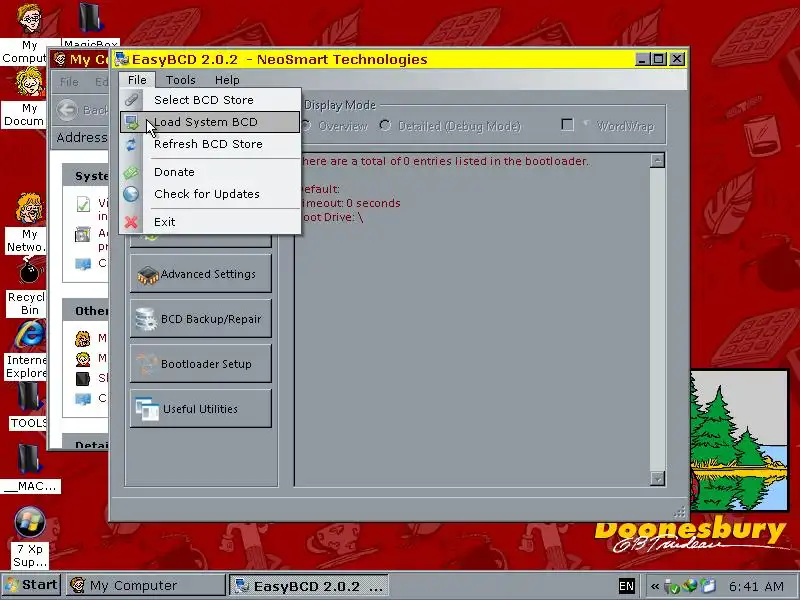
Task: Open the BCD Backup/Repair section
Action: pos(201,319)
